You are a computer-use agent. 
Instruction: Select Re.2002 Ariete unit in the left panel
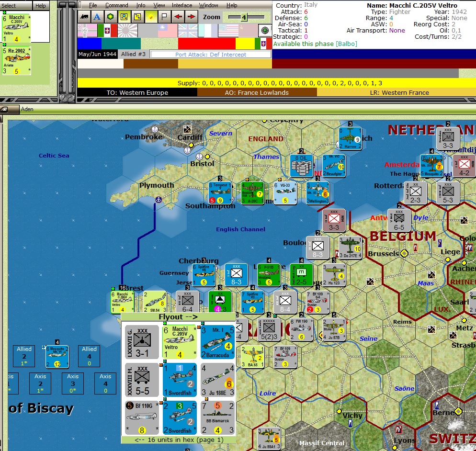coord(16,61)
